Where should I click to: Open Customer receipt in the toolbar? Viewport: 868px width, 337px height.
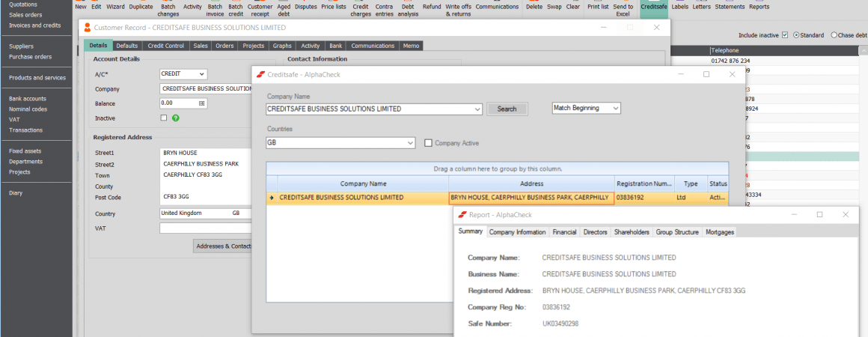260,10
